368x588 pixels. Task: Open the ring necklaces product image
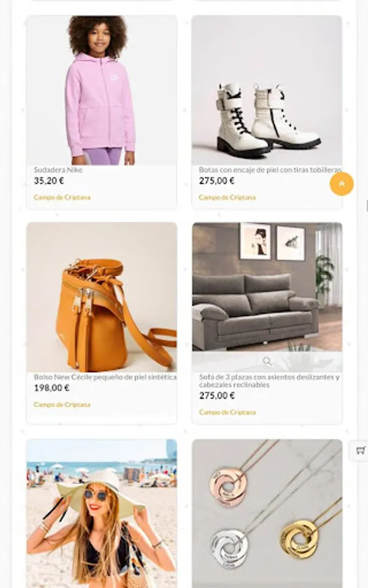click(267, 514)
